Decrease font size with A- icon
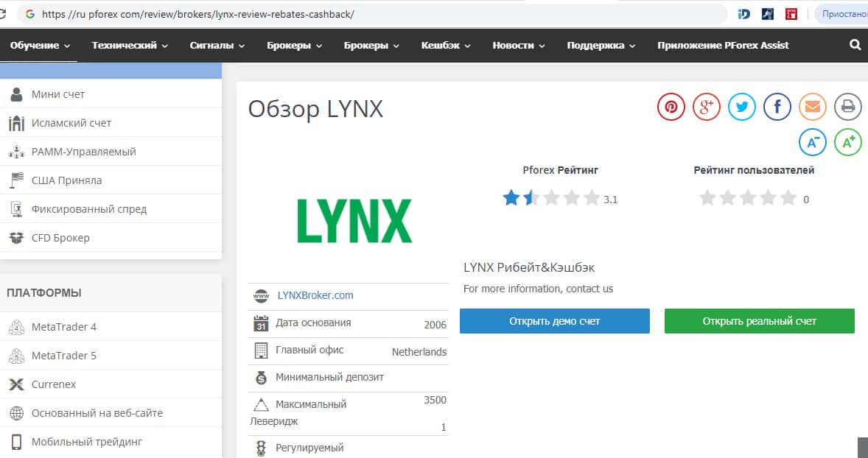The height and width of the screenshot is (458, 868). click(813, 142)
